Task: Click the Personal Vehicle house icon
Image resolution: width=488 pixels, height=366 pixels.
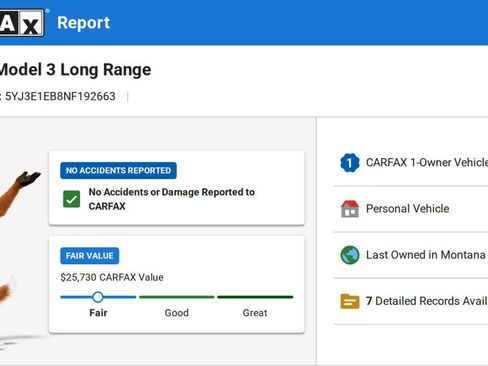Action: [x=350, y=209]
